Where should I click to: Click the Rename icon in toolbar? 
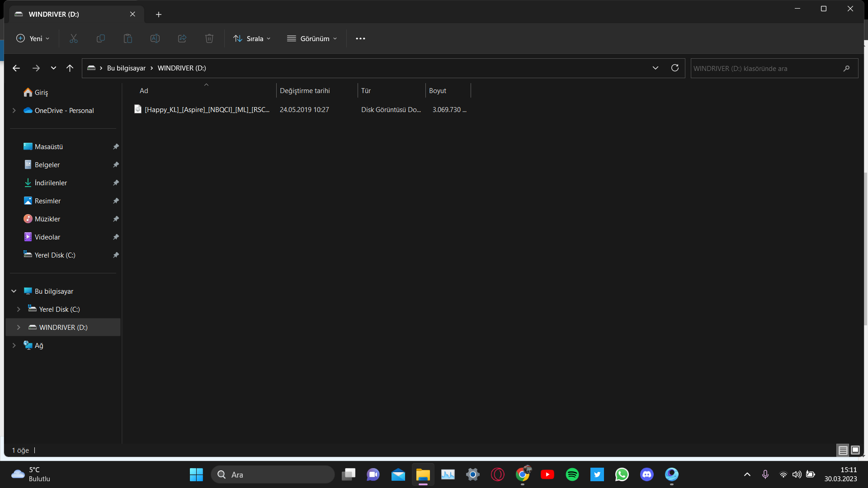coord(155,39)
